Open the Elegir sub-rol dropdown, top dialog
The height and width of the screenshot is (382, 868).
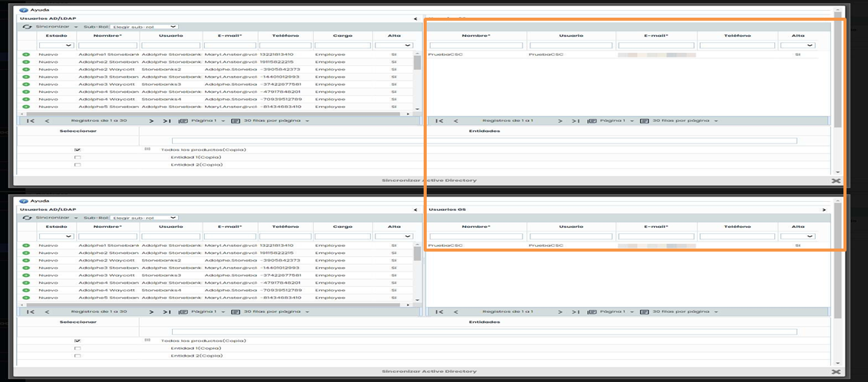pyautogui.click(x=144, y=26)
